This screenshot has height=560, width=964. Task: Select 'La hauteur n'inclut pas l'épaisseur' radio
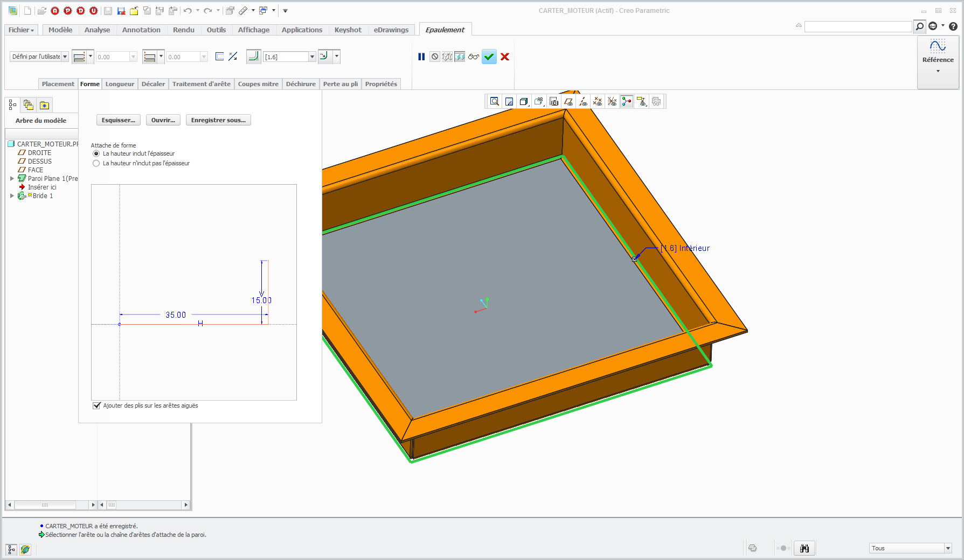point(96,163)
